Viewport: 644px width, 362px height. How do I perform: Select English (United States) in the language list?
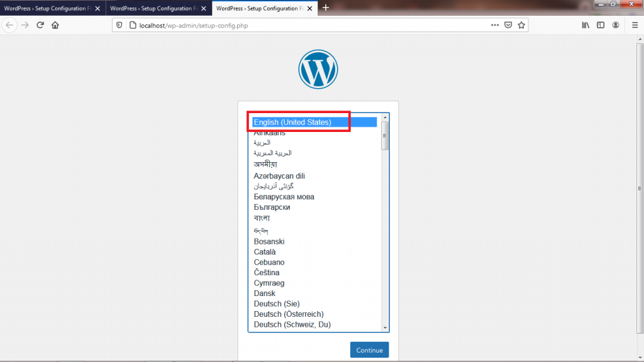[292, 123]
